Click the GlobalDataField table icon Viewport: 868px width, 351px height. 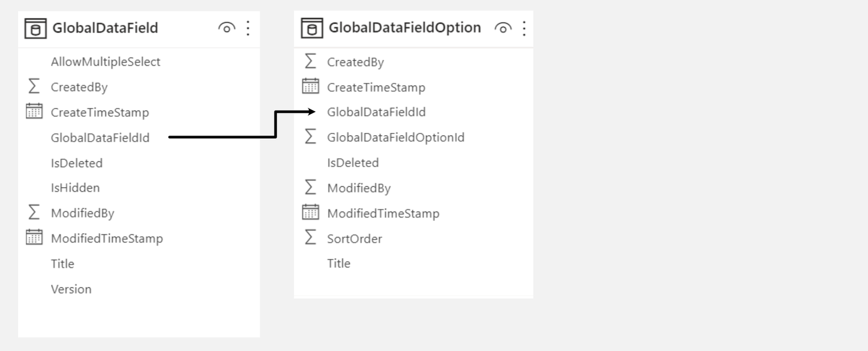point(35,29)
